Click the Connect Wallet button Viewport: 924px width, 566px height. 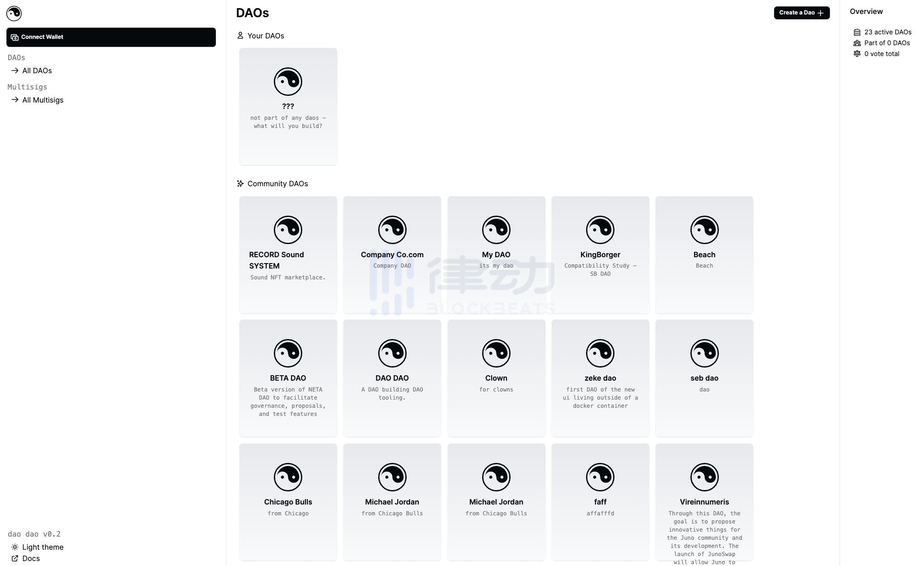(111, 37)
